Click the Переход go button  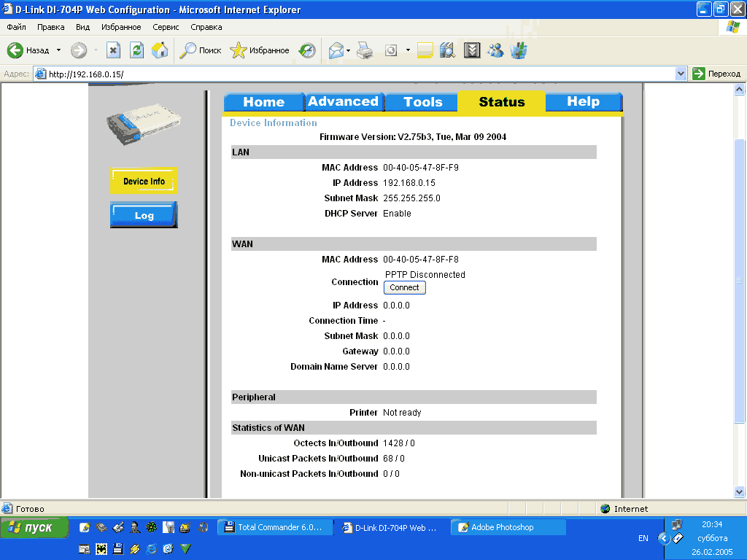[x=716, y=74]
